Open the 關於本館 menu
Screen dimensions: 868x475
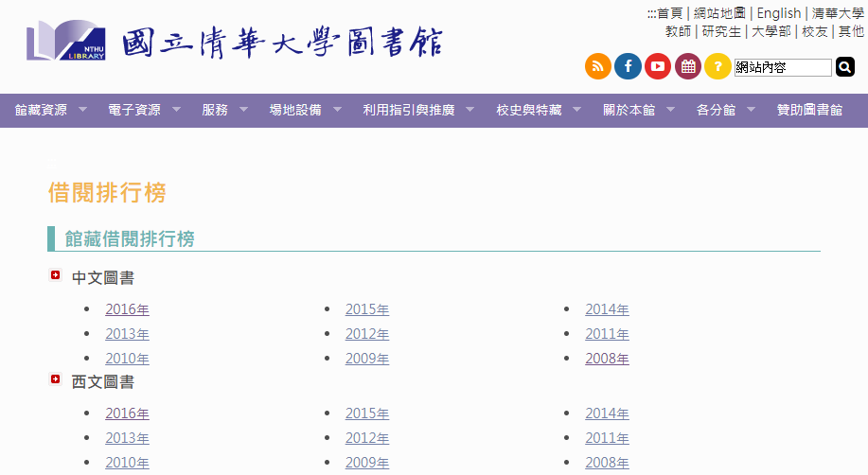click(629, 110)
